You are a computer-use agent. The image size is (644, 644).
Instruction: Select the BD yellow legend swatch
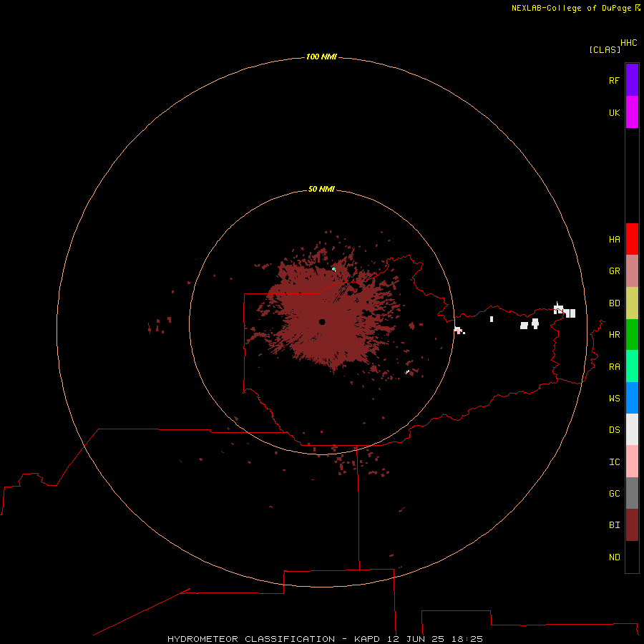pyautogui.click(x=632, y=303)
